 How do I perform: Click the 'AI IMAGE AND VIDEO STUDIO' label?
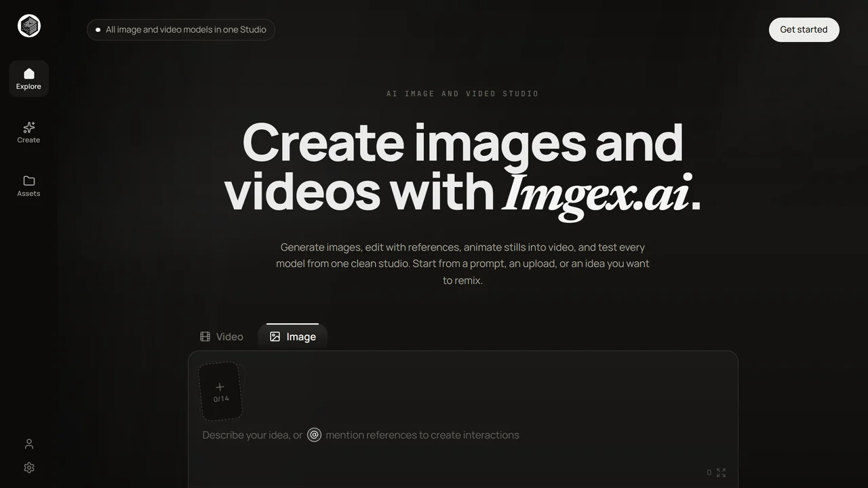pyautogui.click(x=462, y=94)
